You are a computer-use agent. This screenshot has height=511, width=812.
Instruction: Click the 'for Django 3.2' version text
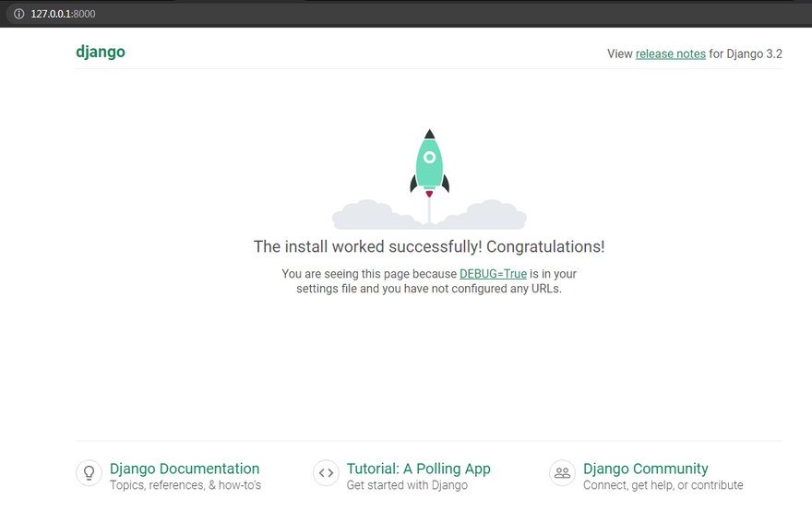[x=746, y=53]
